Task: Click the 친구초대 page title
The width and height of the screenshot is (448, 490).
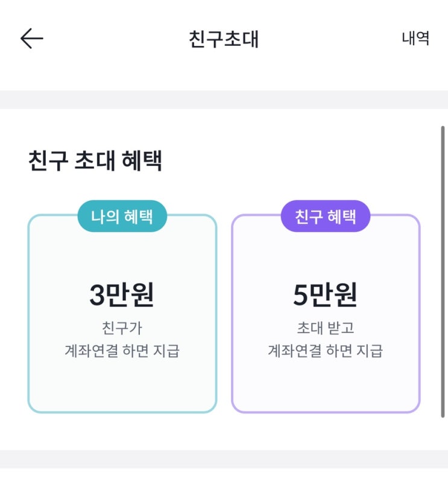Action: 224,39
